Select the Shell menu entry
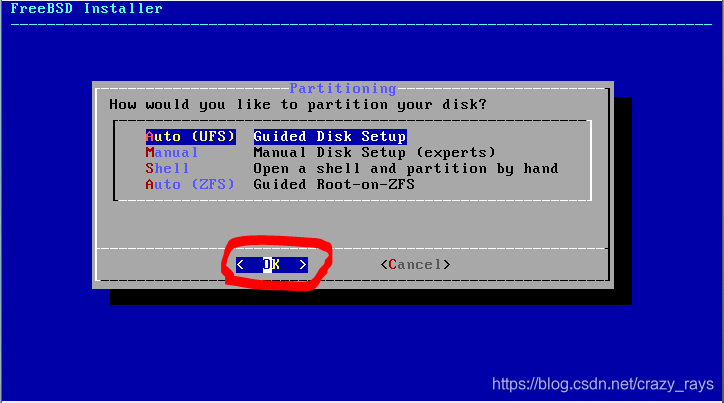724x403 pixels. coord(167,168)
